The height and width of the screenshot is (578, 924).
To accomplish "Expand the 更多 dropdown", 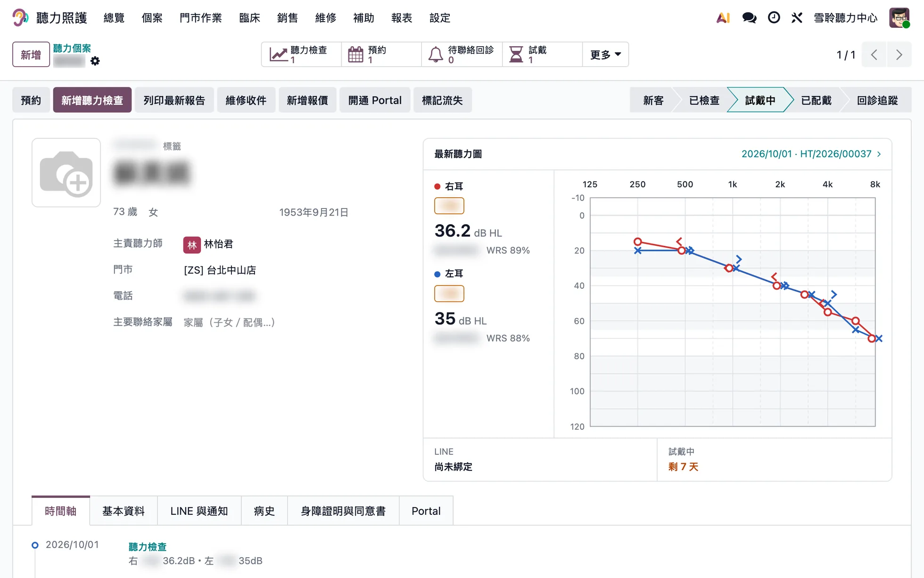I will pos(605,55).
